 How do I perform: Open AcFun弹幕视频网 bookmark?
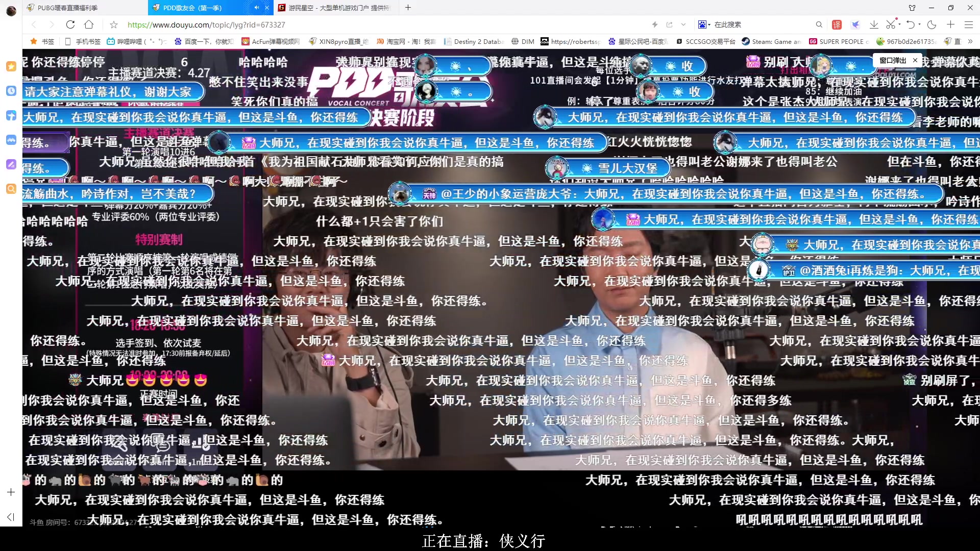271,41
